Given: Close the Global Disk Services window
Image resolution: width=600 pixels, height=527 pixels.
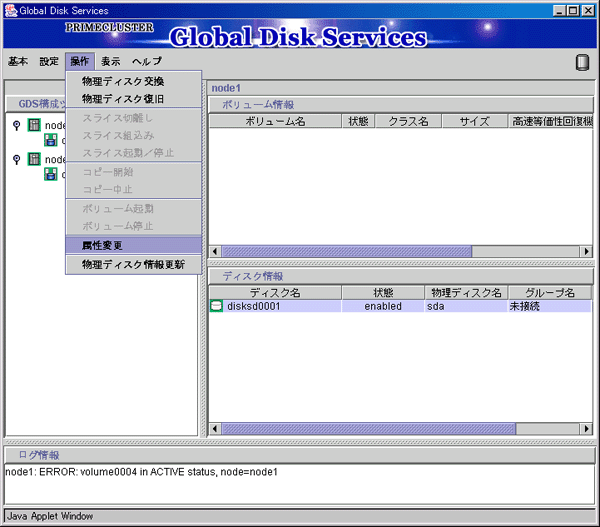Looking at the screenshot, I should (588, 11).
